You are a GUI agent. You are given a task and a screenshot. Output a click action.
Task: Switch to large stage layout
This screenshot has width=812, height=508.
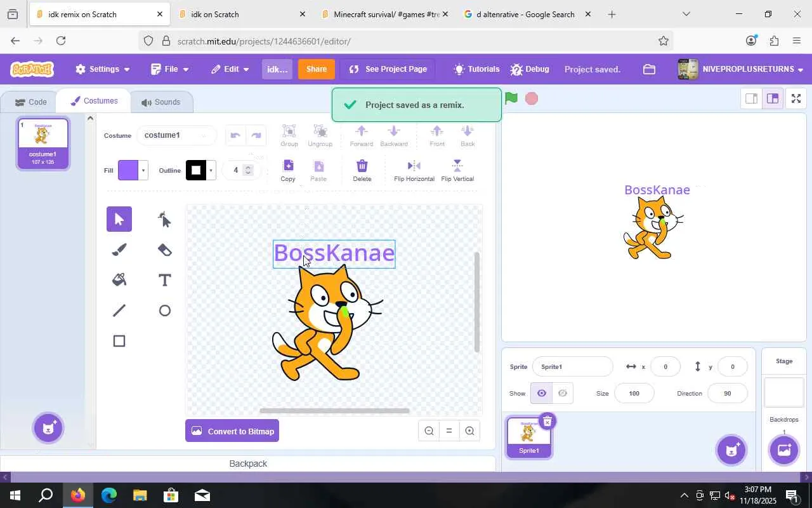click(772, 98)
